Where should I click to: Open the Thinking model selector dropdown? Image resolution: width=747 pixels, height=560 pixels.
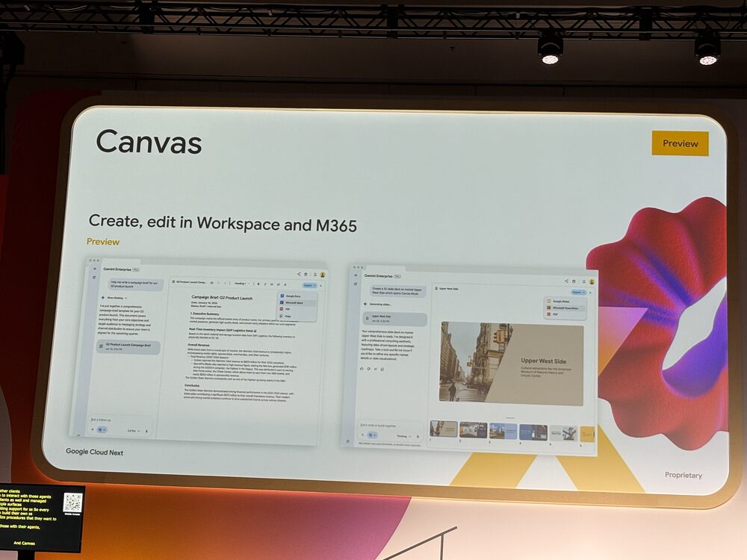pos(403,435)
